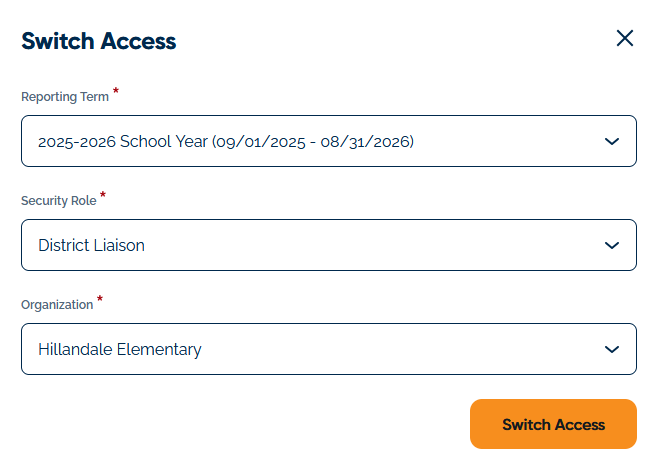Click the Reporting Term field label

tap(64, 97)
